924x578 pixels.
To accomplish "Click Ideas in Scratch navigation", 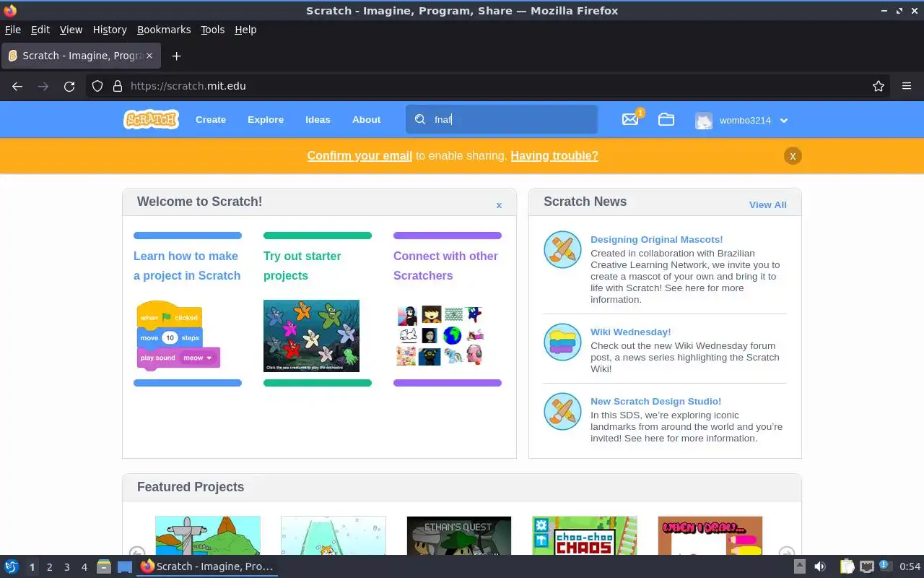I will coord(318,120).
